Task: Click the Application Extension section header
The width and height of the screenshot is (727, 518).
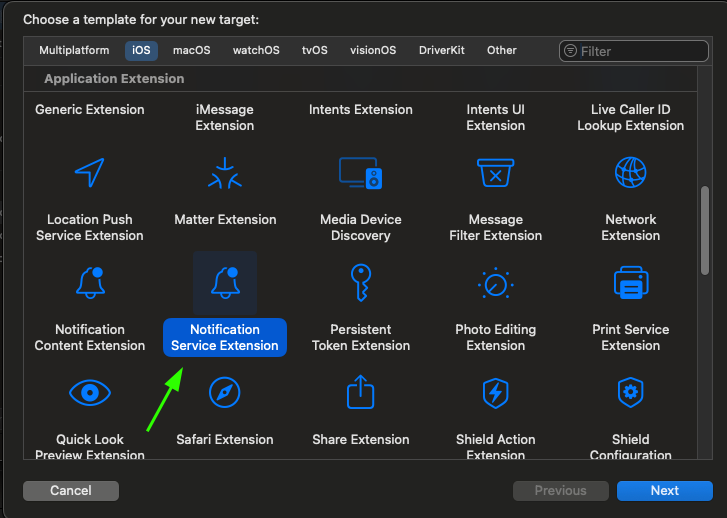Action: point(114,78)
